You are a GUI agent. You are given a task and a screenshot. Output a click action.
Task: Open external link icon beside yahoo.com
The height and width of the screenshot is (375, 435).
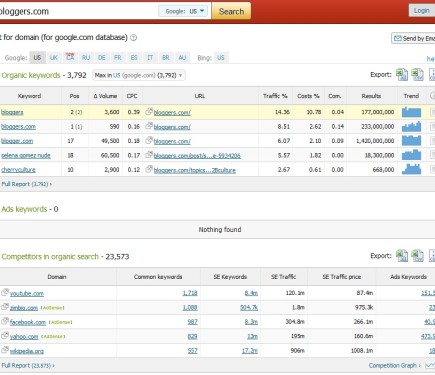click(x=5, y=336)
